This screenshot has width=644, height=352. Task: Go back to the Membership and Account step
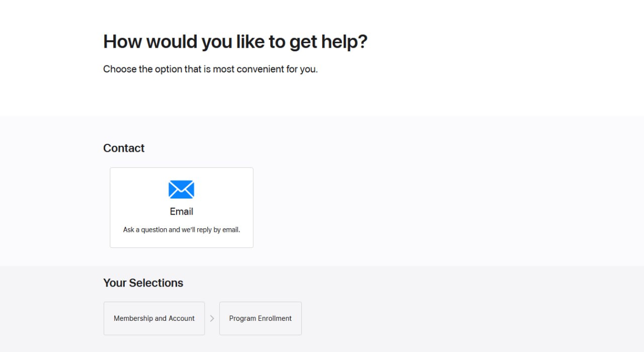click(154, 318)
